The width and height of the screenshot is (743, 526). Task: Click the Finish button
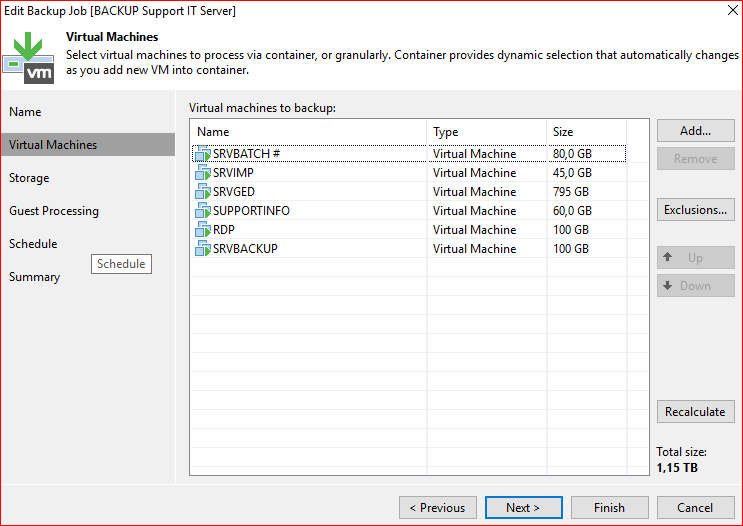click(609, 508)
